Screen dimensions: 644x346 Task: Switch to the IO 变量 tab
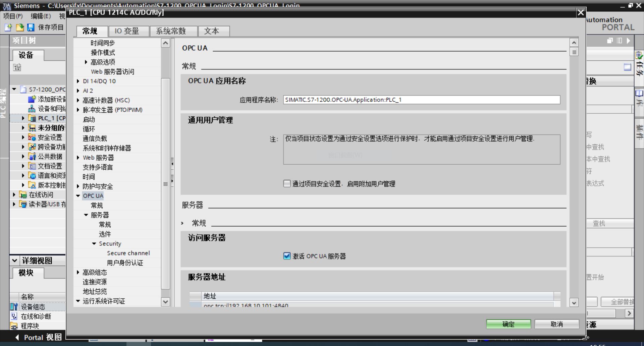pos(128,31)
